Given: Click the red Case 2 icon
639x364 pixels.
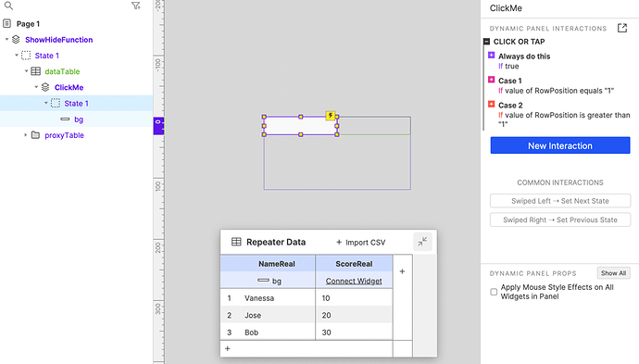Looking at the screenshot, I should click(492, 104).
